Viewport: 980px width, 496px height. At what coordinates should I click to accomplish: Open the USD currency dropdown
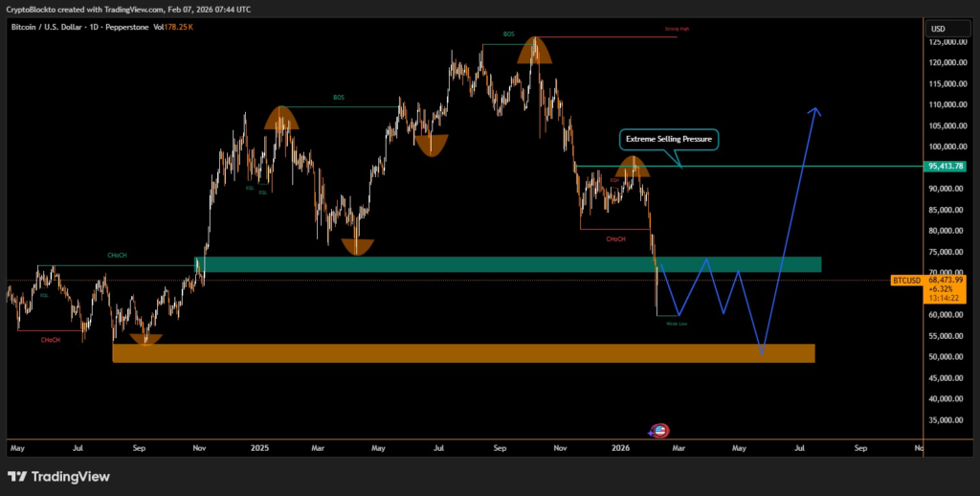click(937, 29)
